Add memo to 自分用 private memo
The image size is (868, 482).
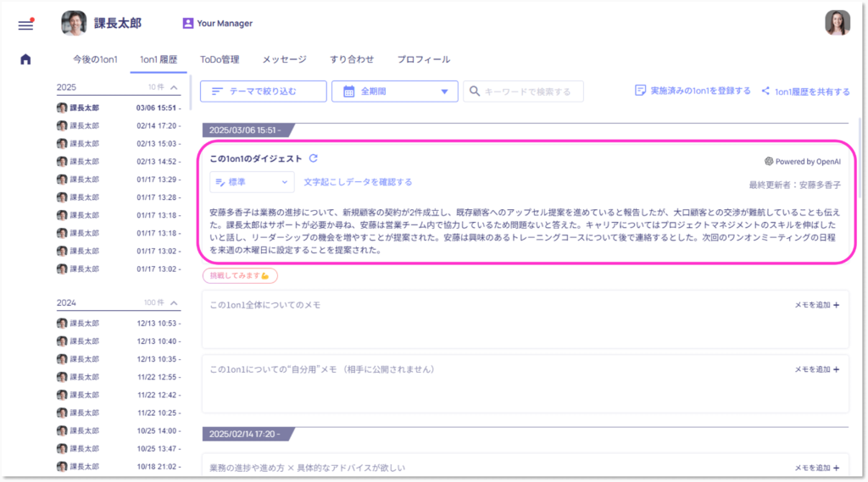pyautogui.click(x=817, y=369)
